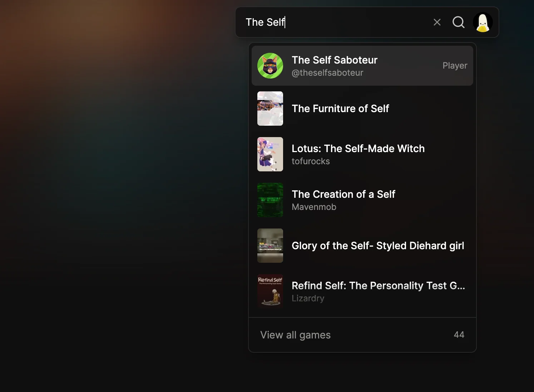
Task: Select Glory of the Self- Styled Diehard girl
Action: [x=362, y=246]
